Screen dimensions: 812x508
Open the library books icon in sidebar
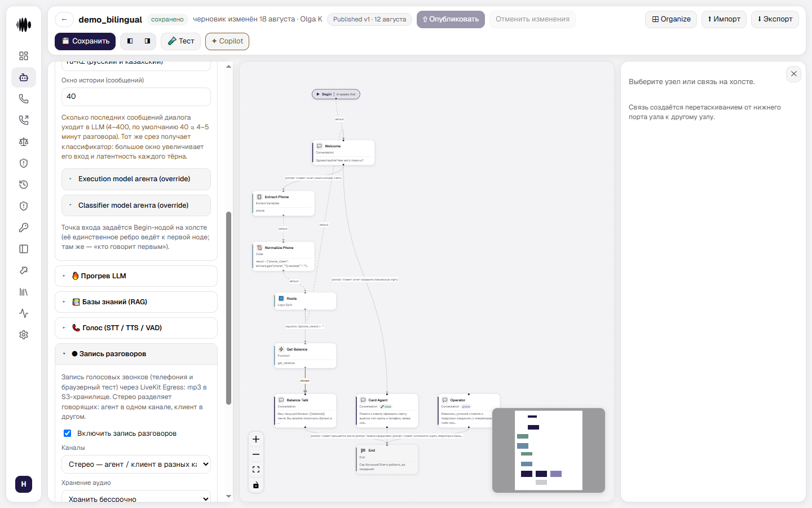click(x=24, y=292)
